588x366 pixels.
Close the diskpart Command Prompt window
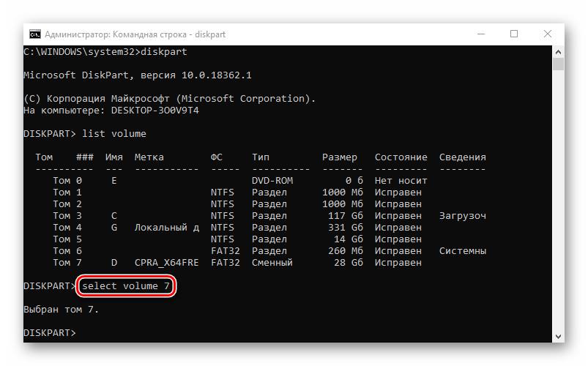click(548, 34)
